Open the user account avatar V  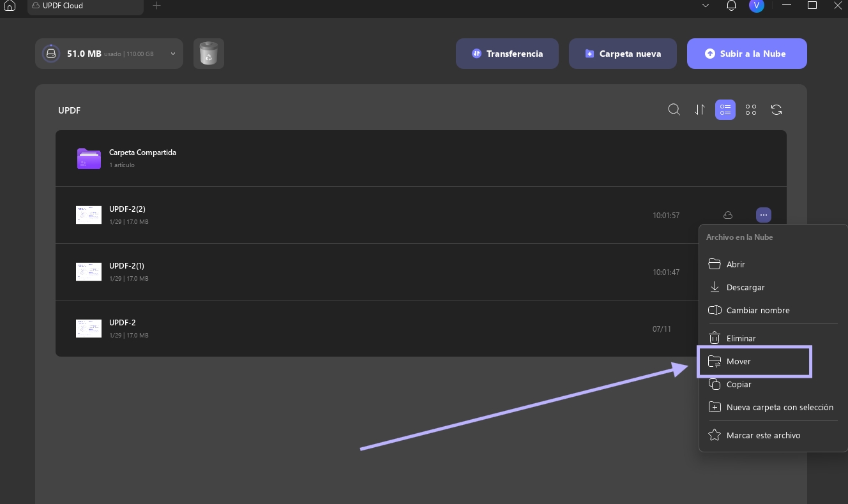[x=757, y=6]
